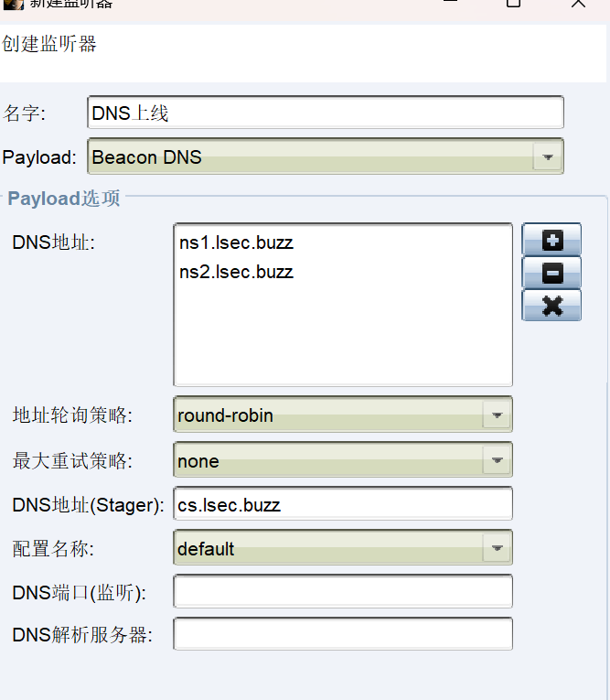The image size is (610, 700).
Task: Click the X icon to clear DNS hosts
Action: click(551, 305)
